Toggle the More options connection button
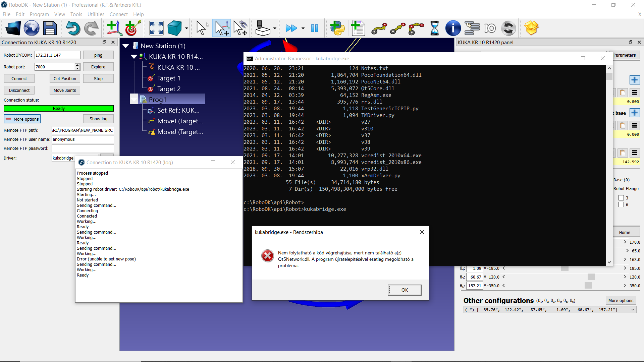Image resolution: width=644 pixels, height=362 pixels. 22,119
